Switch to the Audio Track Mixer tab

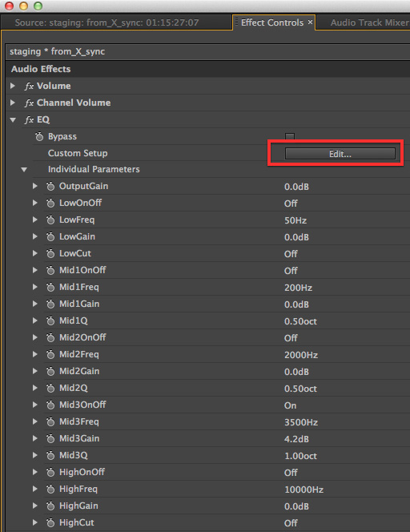pyautogui.click(x=369, y=22)
